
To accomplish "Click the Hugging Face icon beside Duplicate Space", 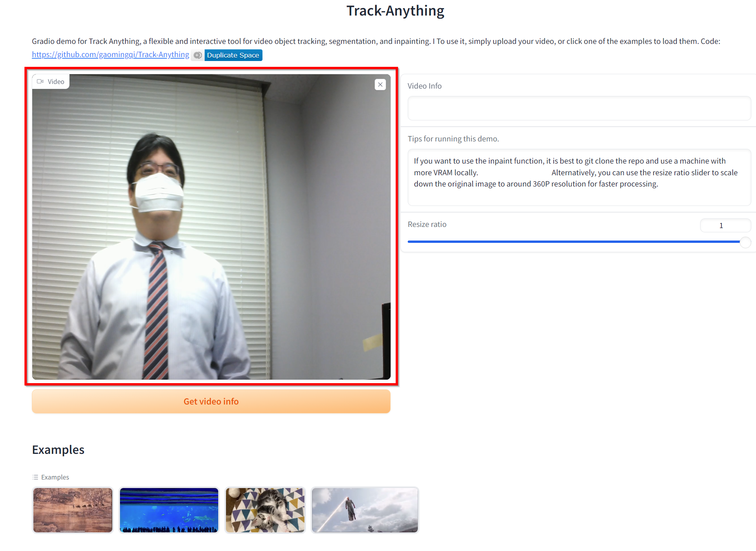I will point(198,55).
